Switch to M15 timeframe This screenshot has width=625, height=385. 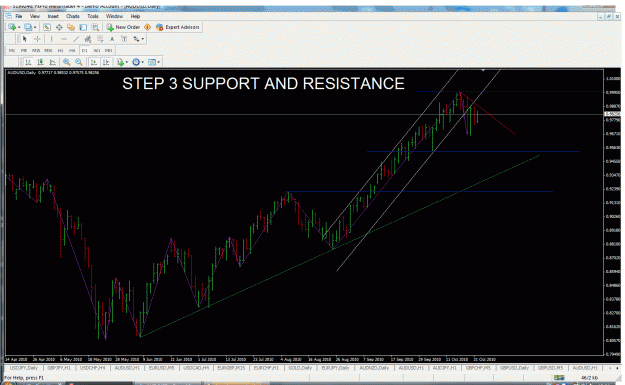coord(36,51)
